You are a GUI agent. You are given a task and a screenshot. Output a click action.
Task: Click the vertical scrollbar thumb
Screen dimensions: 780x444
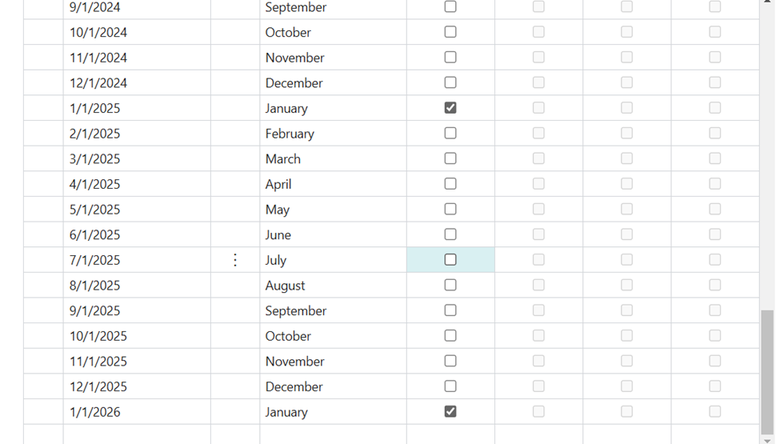pyautogui.click(x=768, y=372)
